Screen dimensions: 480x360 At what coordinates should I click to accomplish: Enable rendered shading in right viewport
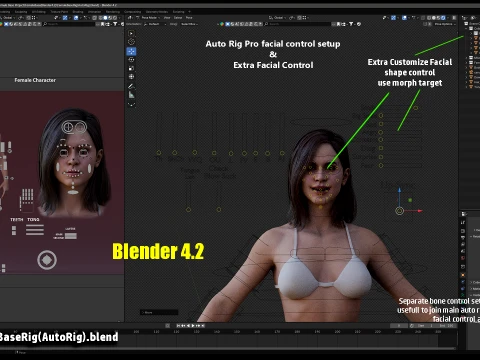coord(443,18)
